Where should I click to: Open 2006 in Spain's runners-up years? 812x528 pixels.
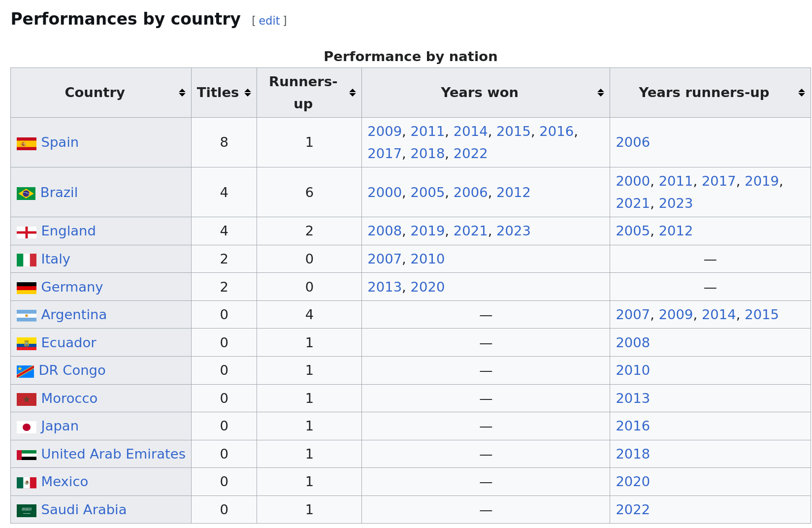coord(633,142)
